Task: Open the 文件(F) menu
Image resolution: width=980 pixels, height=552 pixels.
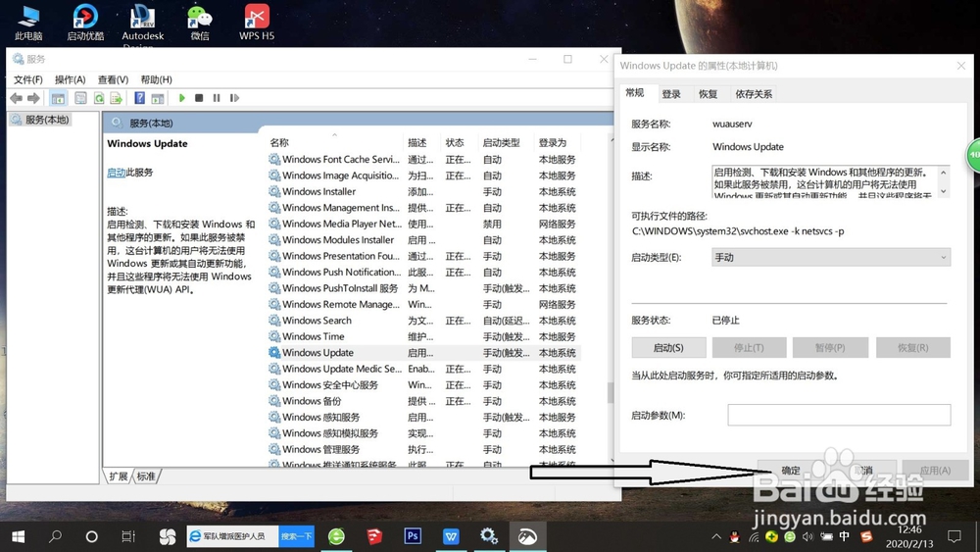Action: coord(28,79)
